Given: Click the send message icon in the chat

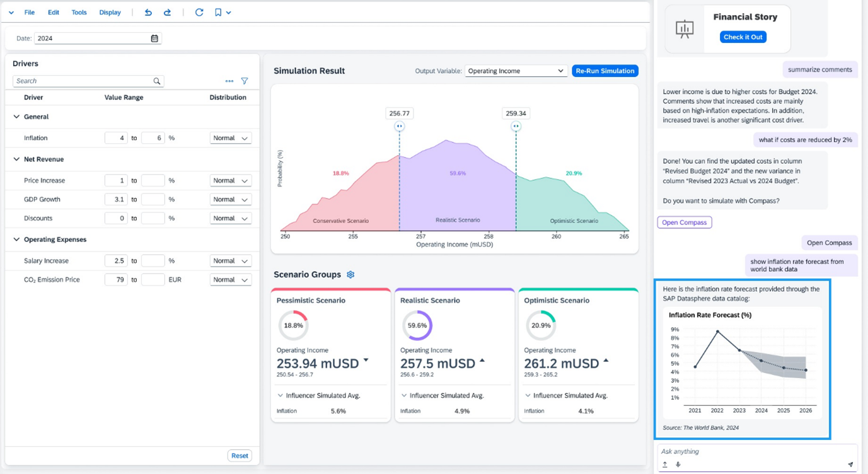Looking at the screenshot, I should [x=850, y=464].
